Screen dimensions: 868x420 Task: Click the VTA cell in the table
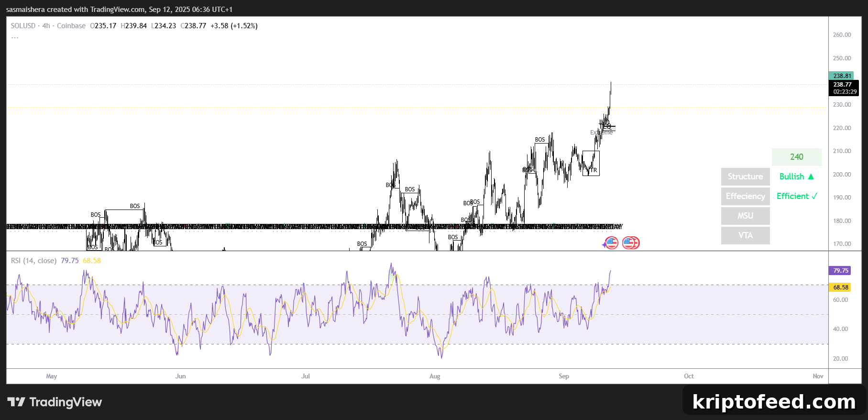tap(746, 235)
